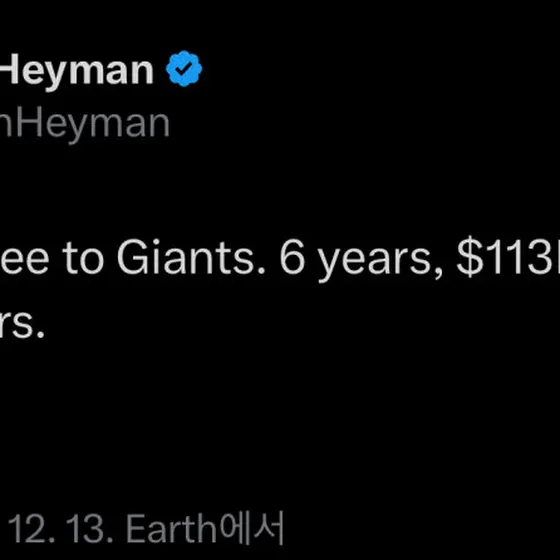The width and height of the screenshot is (560, 560).
Task: Click the Korean 에서 text after Earth
Action: point(251,528)
